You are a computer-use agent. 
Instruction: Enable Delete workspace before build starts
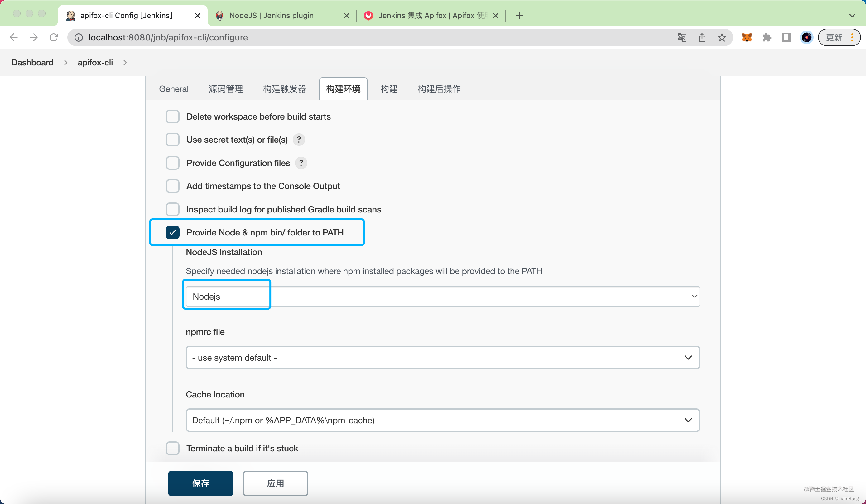(x=172, y=117)
